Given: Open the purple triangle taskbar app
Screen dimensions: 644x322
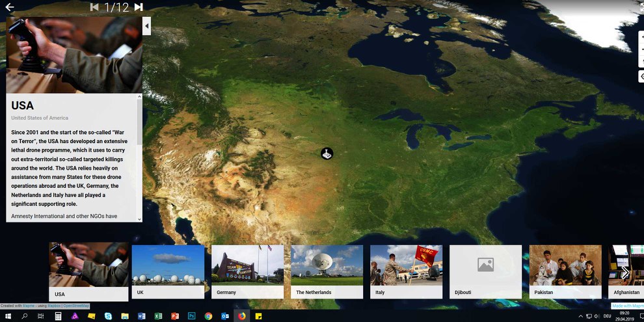Looking at the screenshot, I should click(x=75, y=316).
